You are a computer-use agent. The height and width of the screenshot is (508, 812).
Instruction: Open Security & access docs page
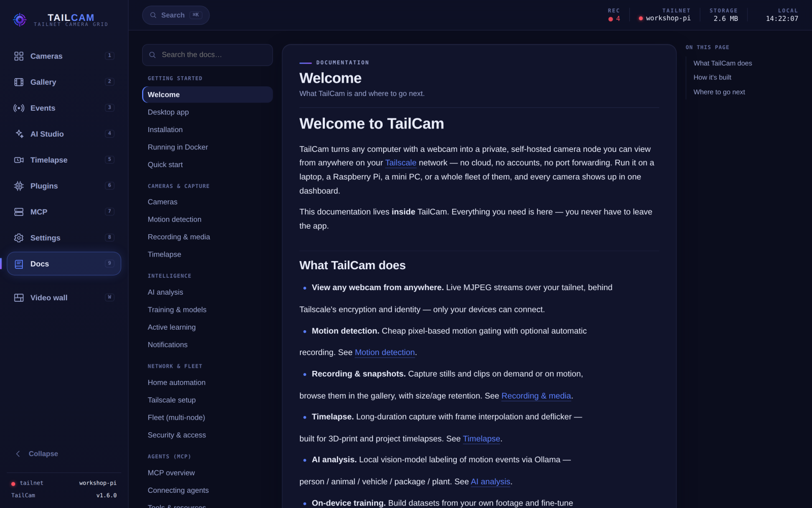click(x=207, y=435)
